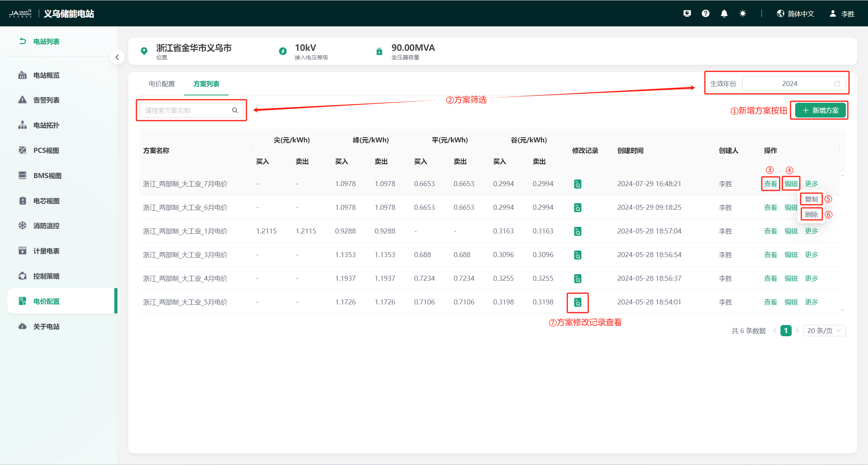The height and width of the screenshot is (465, 868).
Task: Open modification record icon for 5月电价 row
Action: coord(577,303)
